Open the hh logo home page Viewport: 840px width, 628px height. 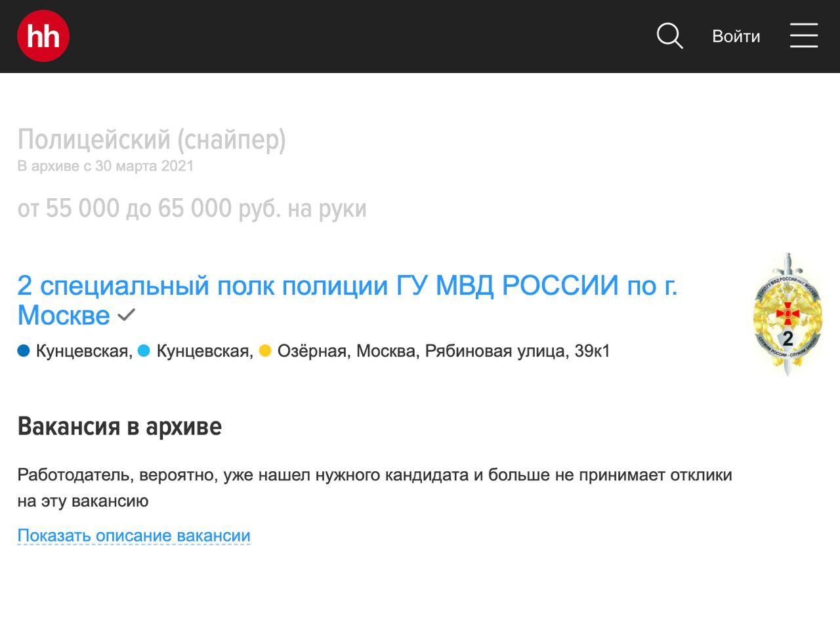click(43, 36)
